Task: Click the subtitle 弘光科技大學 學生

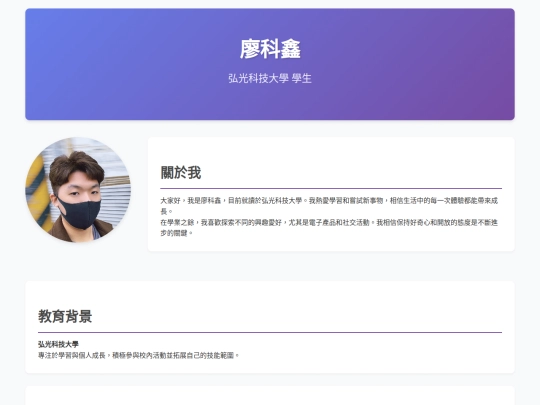Action: click(x=270, y=79)
